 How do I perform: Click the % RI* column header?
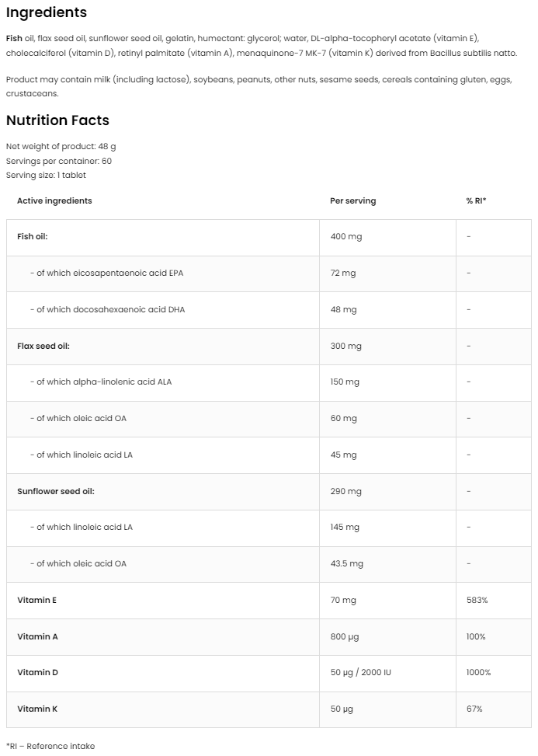point(476,200)
